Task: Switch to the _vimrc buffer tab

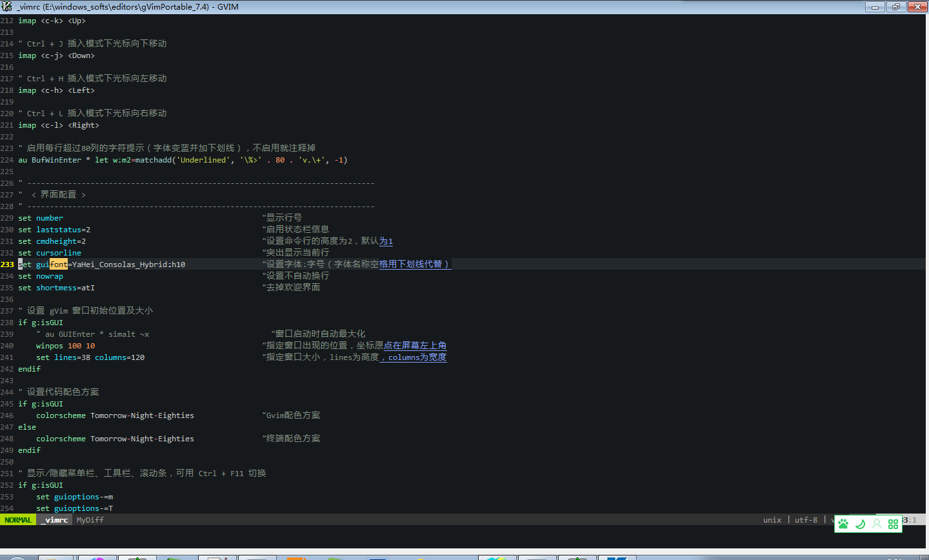Action: click(55, 520)
